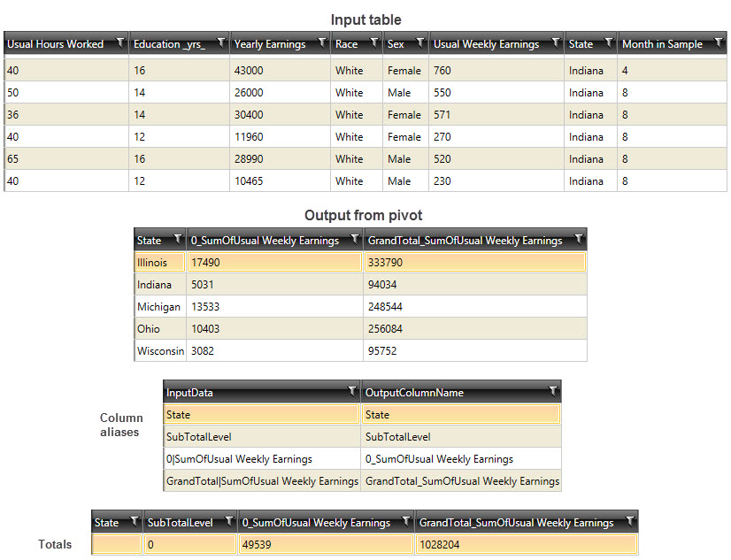Select Yearly Earnings value 11960
Viewport: 731px width, 560px height.
tap(280, 137)
